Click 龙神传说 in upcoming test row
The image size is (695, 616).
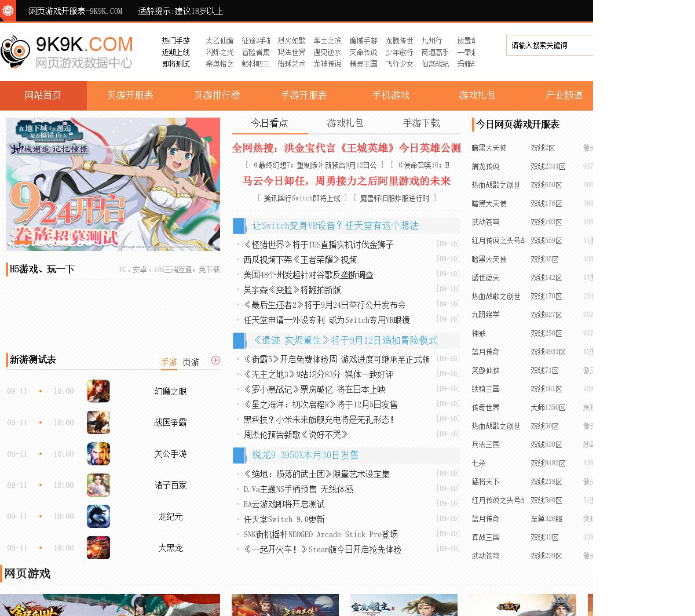click(x=327, y=64)
